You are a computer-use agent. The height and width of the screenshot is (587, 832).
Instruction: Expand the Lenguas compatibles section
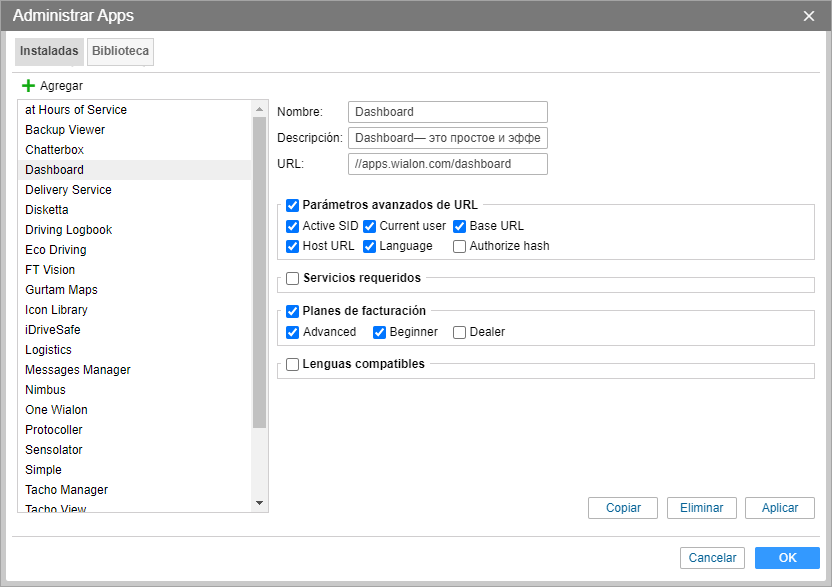(292, 365)
